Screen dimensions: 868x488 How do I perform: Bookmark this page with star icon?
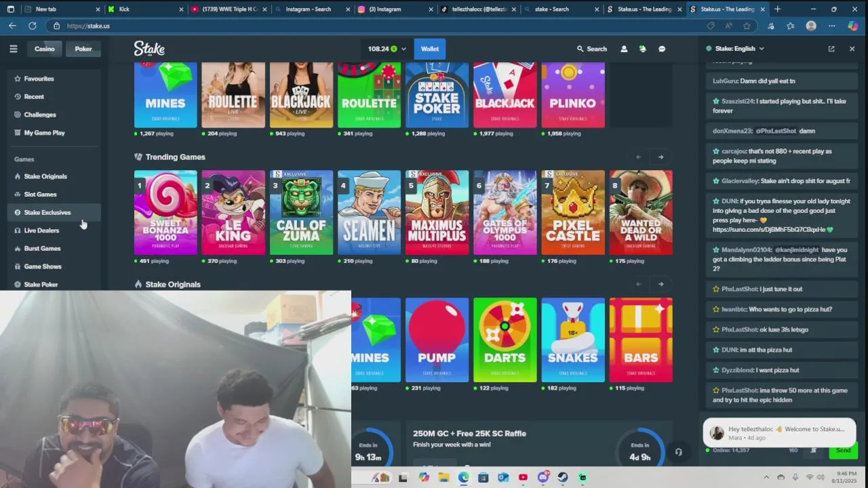tap(747, 26)
